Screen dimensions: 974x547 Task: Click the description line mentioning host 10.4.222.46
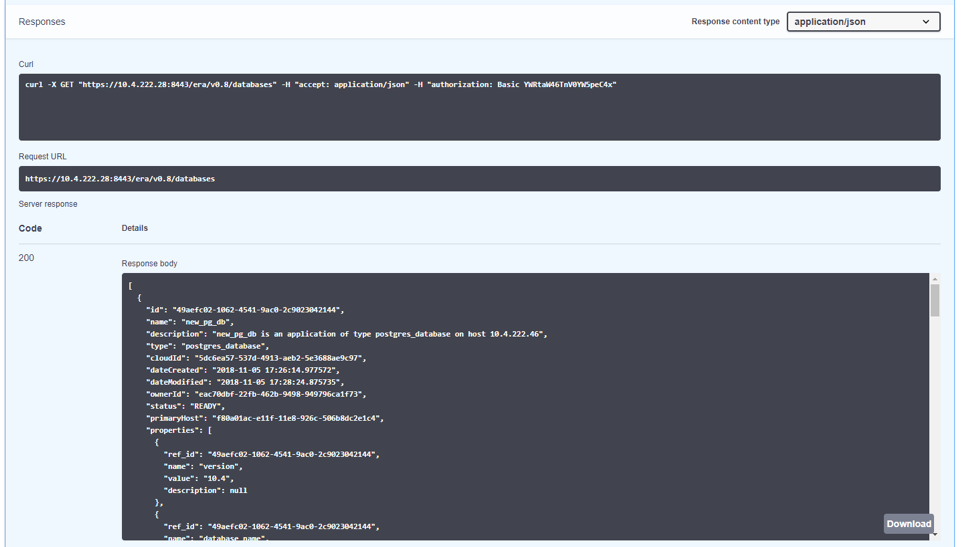[x=347, y=334]
